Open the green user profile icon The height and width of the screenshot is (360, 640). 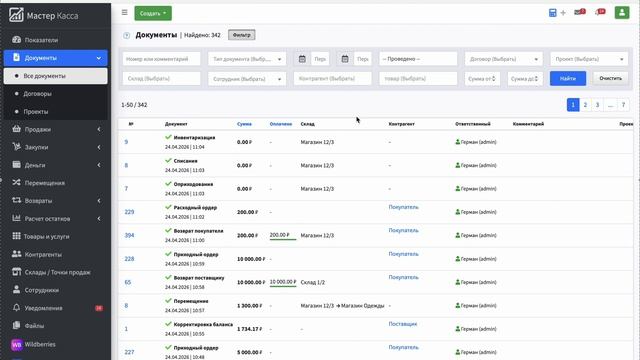[622, 13]
